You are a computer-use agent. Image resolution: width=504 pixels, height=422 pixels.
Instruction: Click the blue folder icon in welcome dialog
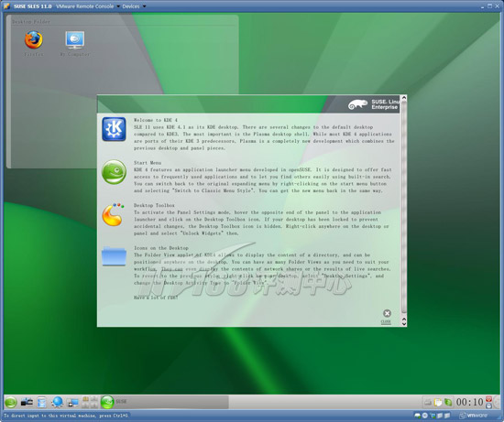[x=114, y=256]
